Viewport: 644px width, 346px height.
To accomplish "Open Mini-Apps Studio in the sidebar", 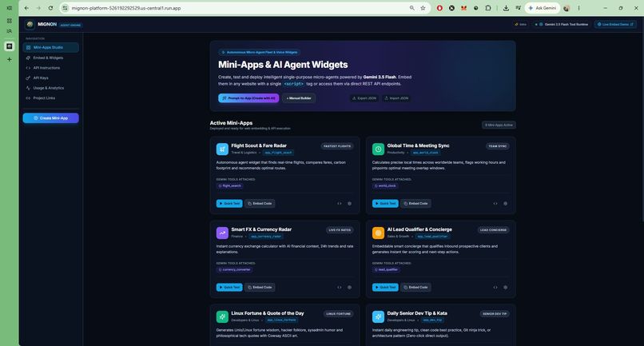I will [51, 47].
